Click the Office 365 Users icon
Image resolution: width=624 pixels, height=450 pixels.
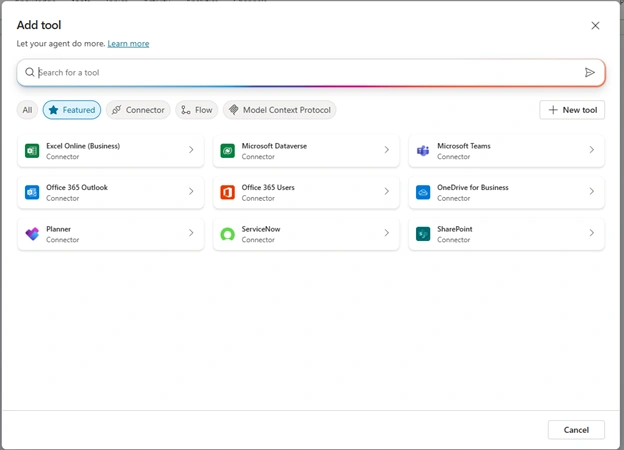click(x=228, y=193)
